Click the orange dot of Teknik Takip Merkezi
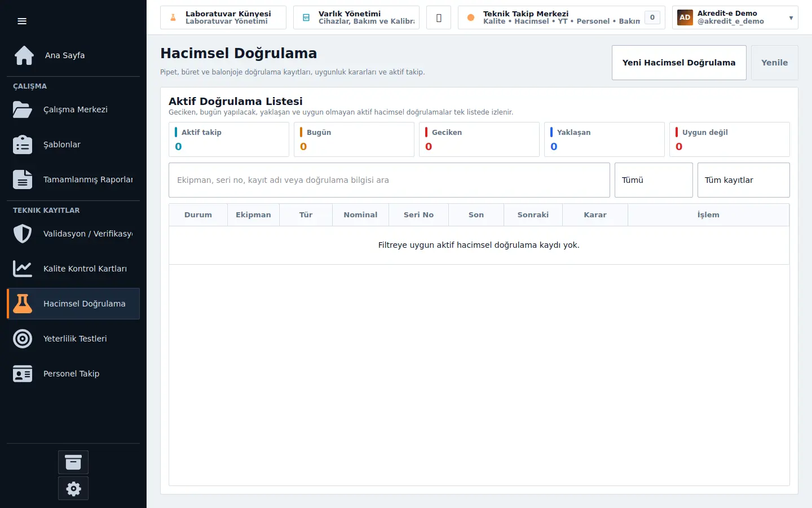Screen dimensions: 812x508 coord(471,17)
